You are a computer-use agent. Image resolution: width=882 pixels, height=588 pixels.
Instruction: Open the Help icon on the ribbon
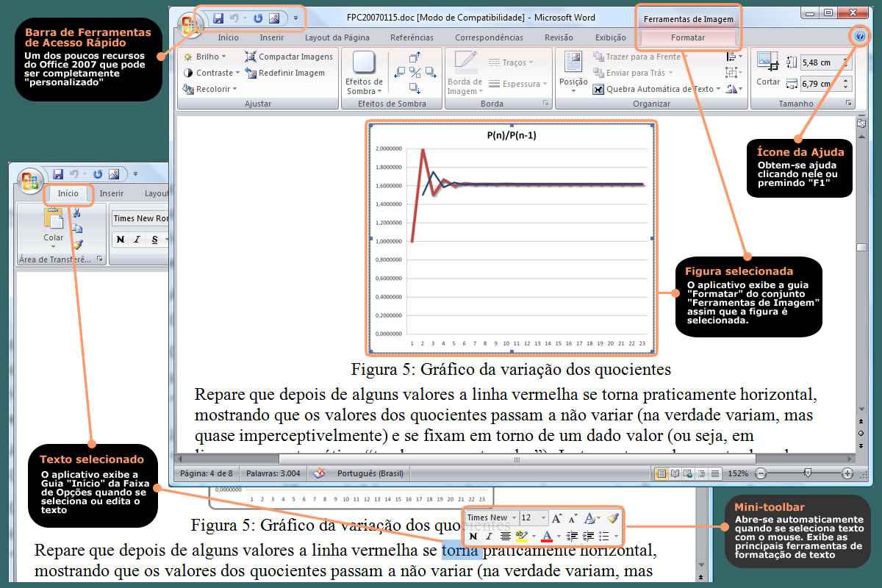(x=860, y=36)
